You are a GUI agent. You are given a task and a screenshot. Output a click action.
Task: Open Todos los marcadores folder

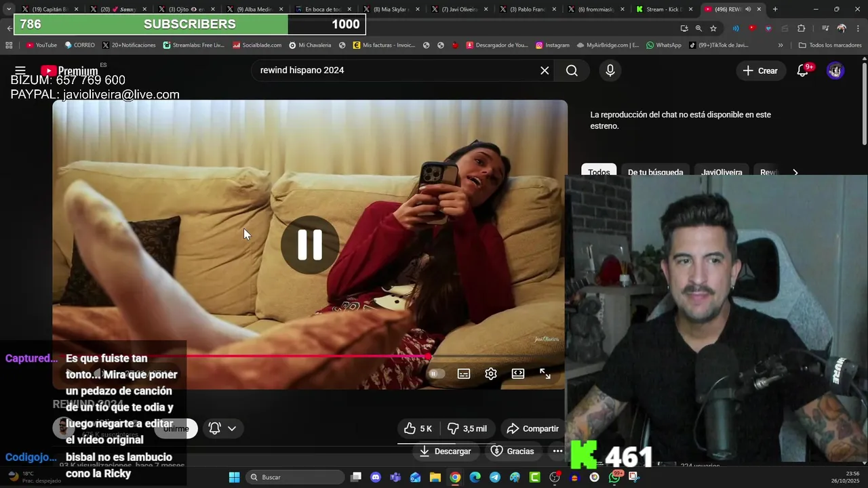pos(830,45)
